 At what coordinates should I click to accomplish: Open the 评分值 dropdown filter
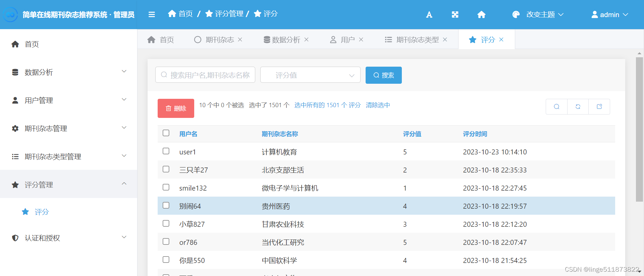pos(310,75)
